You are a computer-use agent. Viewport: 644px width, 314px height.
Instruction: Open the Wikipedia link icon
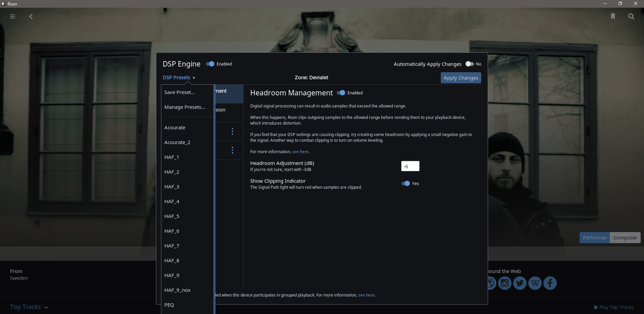pyautogui.click(x=535, y=283)
